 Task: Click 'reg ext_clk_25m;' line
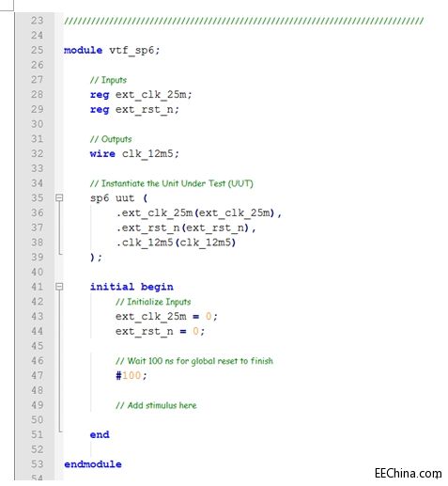[x=141, y=95]
